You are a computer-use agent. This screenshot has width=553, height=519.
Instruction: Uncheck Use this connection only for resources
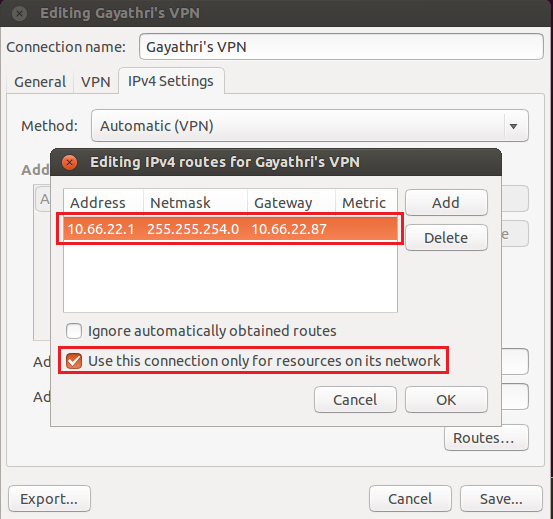click(74, 361)
